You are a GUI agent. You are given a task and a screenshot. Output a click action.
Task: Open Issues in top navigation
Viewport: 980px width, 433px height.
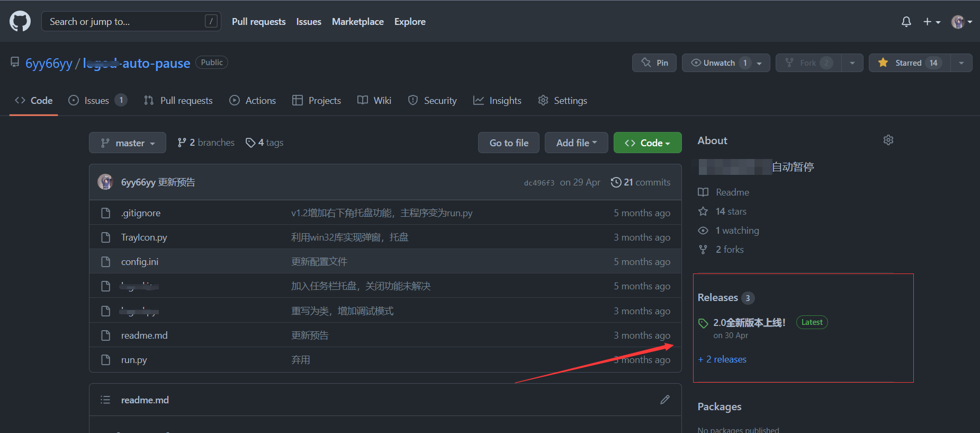coord(309,22)
